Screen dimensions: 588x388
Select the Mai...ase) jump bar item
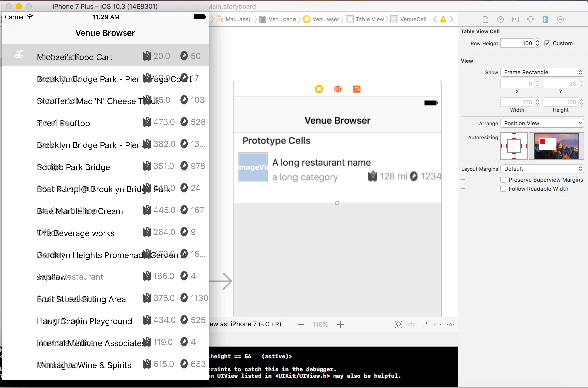tap(233, 19)
